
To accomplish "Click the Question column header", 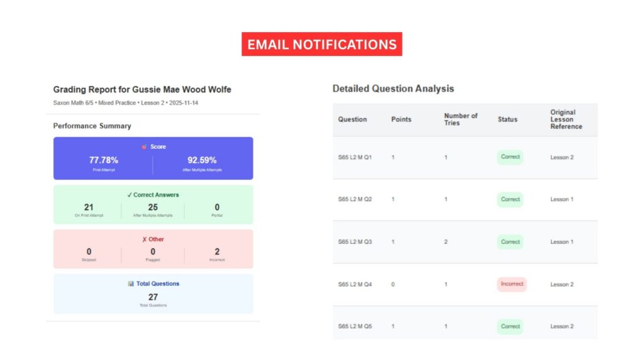I will pos(352,119).
